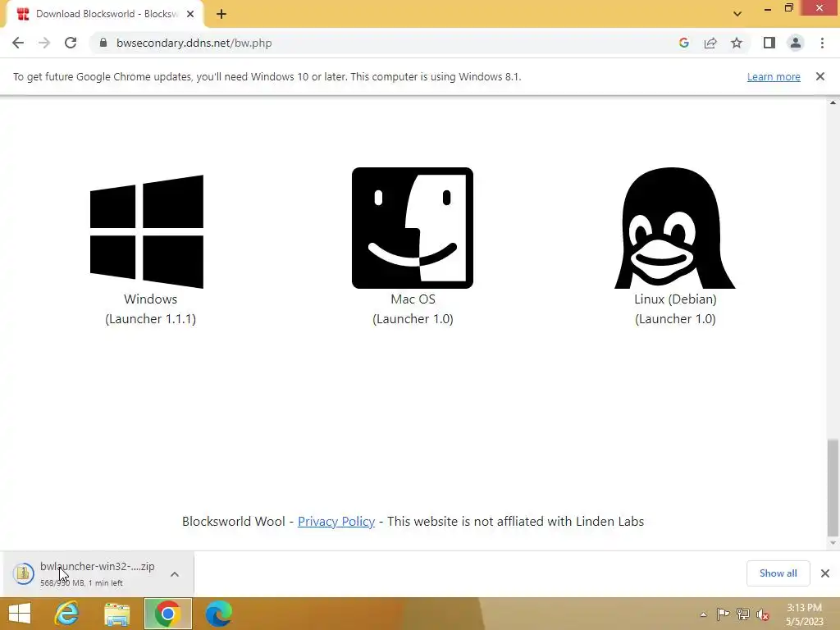
Task: Go forward with the browser arrow
Action: 44,43
